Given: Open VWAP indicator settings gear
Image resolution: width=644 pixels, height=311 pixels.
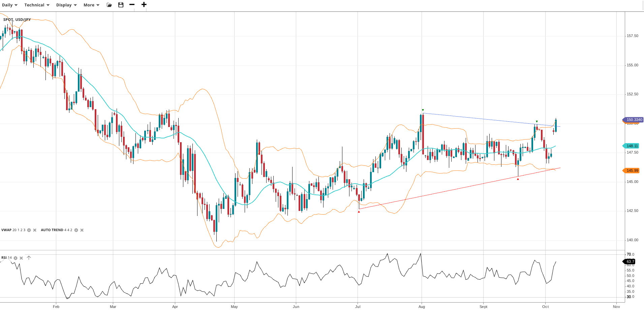Looking at the screenshot, I should coord(29,230).
